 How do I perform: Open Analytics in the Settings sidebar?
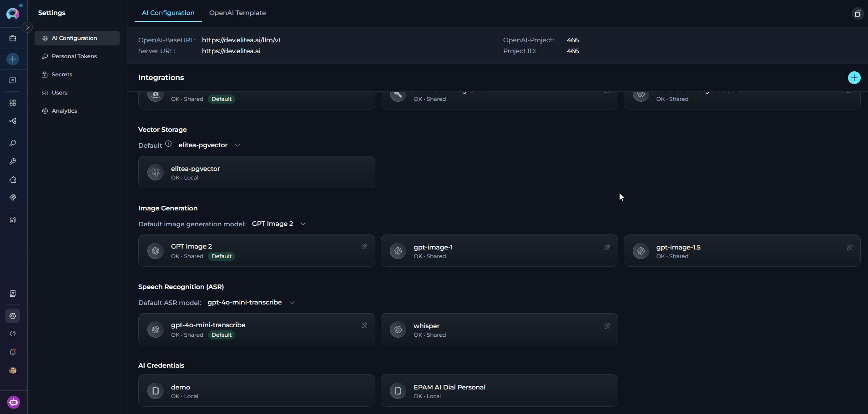point(77,111)
